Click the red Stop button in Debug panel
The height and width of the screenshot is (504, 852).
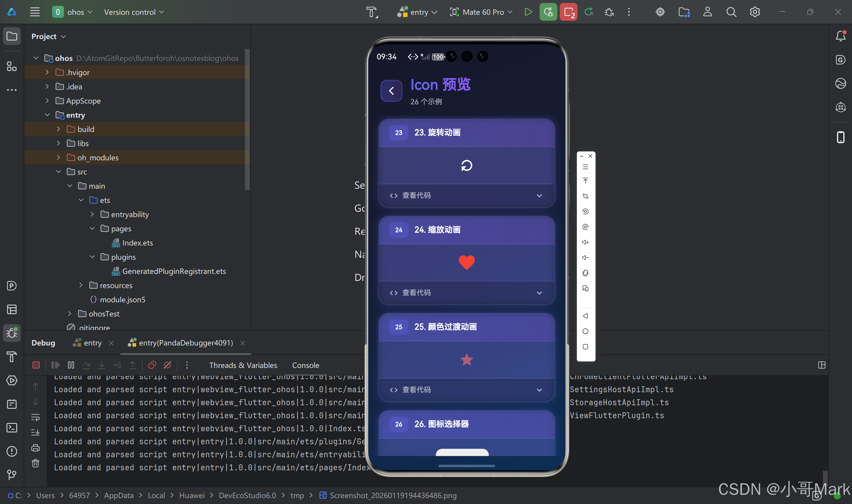pyautogui.click(x=36, y=365)
